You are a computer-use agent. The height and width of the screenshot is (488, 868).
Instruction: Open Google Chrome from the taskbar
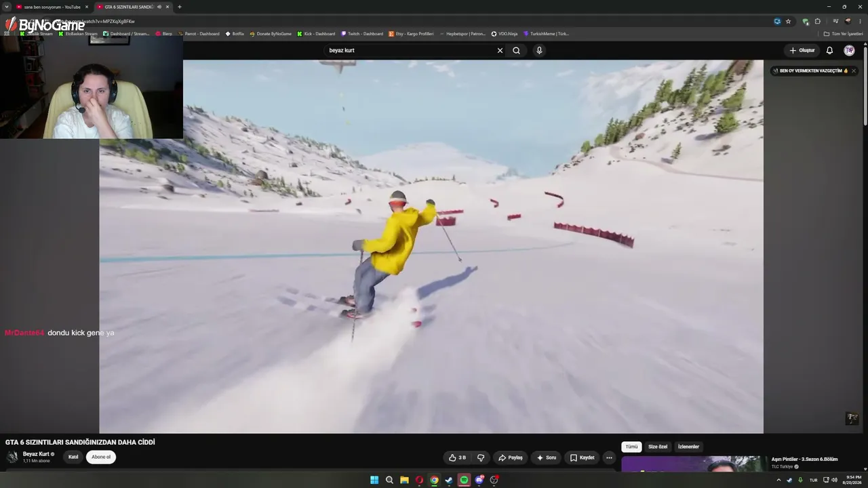tap(434, 480)
